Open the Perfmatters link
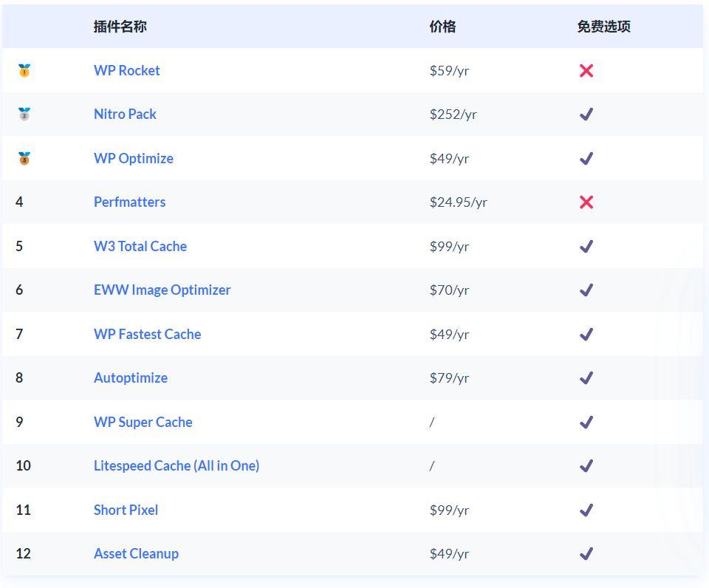709x588 pixels. point(129,202)
